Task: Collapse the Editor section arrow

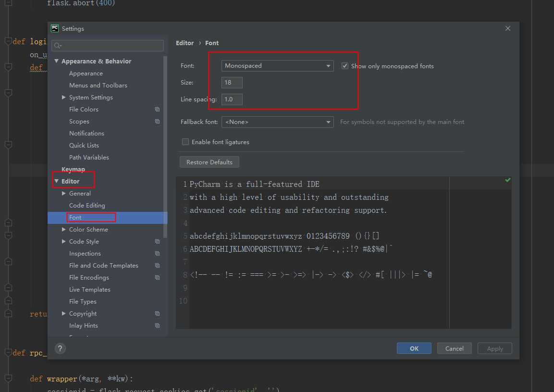Action: [x=57, y=181]
